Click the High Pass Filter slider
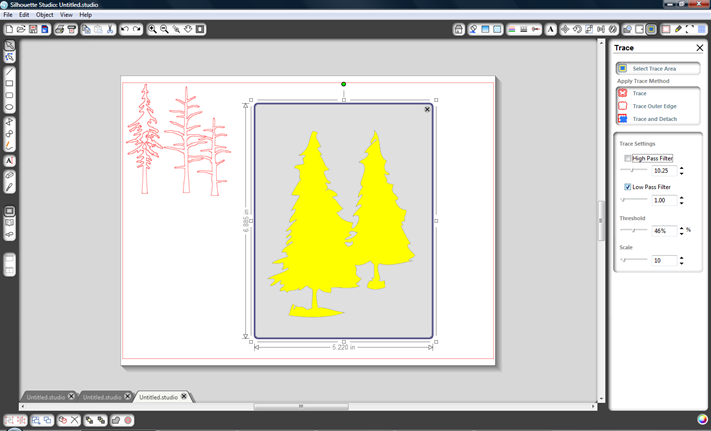711x431 pixels. tap(633, 170)
